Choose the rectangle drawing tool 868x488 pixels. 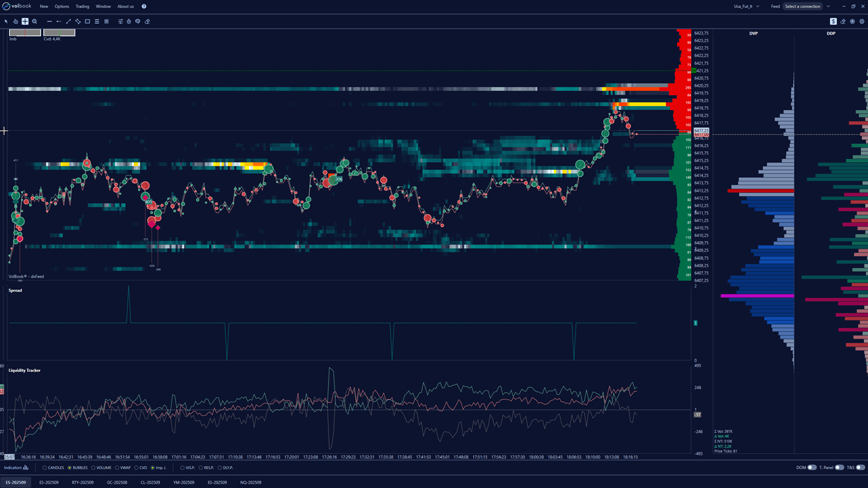87,21
